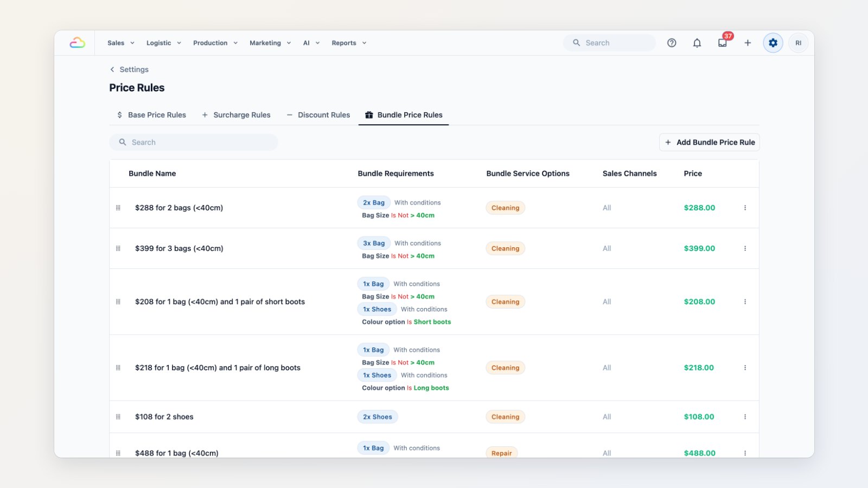Select Bundle Price Rules tab
Screen dimensions: 868x488
tap(404, 115)
